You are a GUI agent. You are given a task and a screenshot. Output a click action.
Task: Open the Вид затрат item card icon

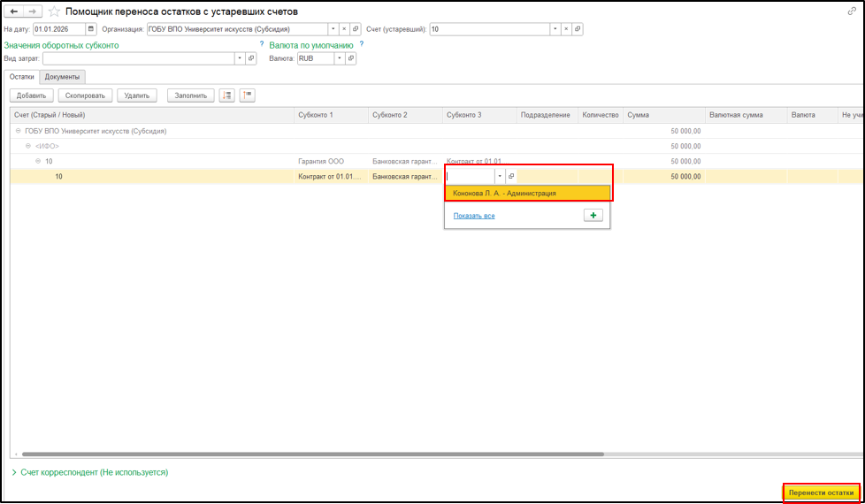[251, 58]
